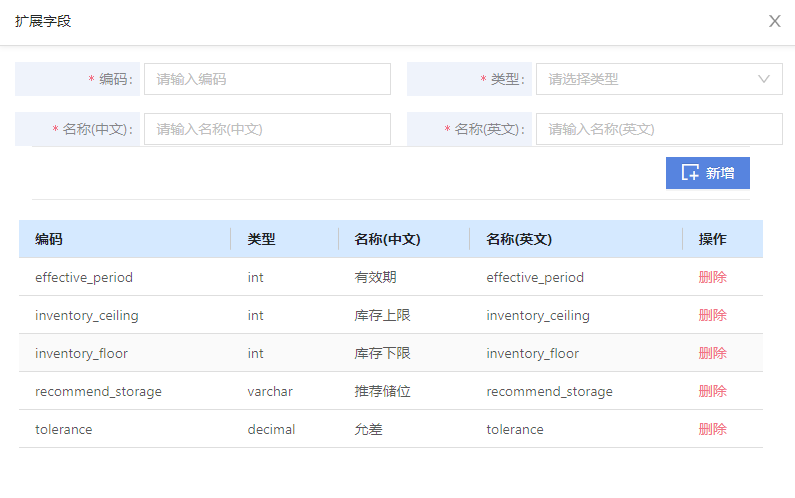
Task: Close the 扩展字段 dialog
Action: click(x=774, y=21)
